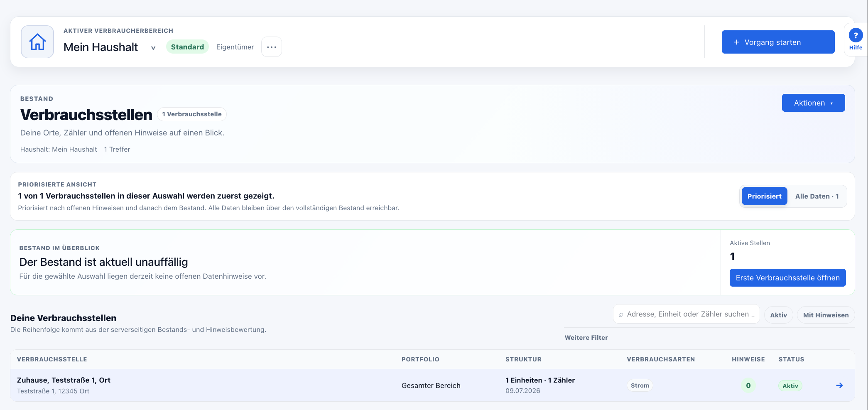This screenshot has height=410, width=868.
Task: Start a new Vorgang
Action: 778,42
